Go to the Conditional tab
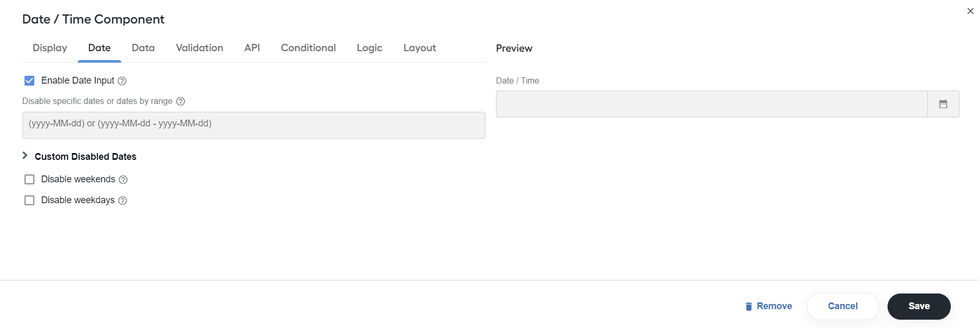The width and height of the screenshot is (980, 328). pos(308,48)
